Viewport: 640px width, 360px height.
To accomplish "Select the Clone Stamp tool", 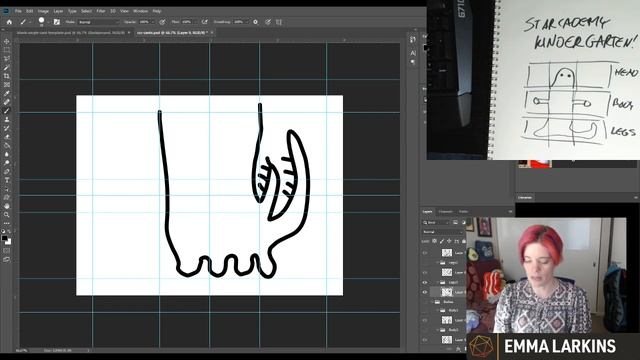I will tap(7, 119).
